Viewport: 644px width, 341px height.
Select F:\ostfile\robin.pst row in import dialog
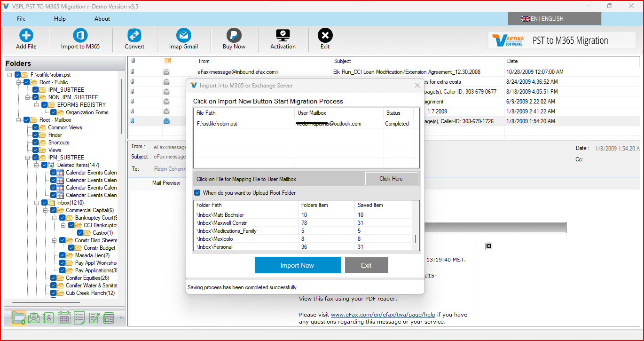(303, 124)
